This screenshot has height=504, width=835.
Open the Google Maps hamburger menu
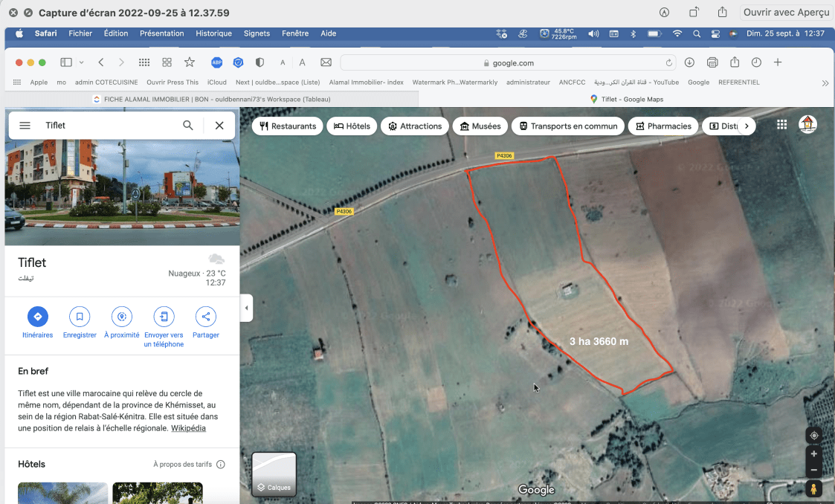pos(25,126)
